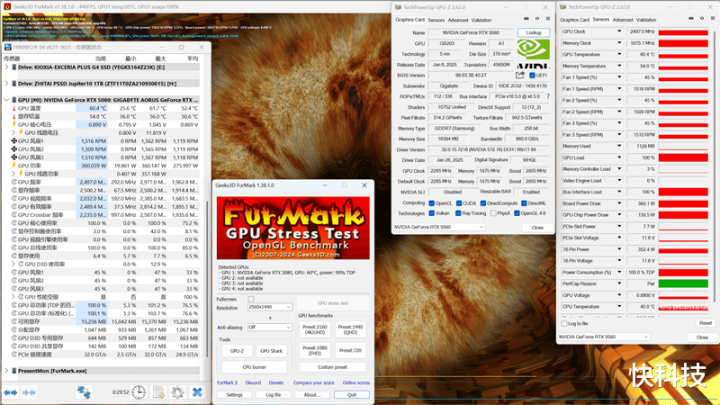Screen dimensions: 720x405
Task: Expand the ZHITAI PSSD drive node
Action: pos(6,84)
